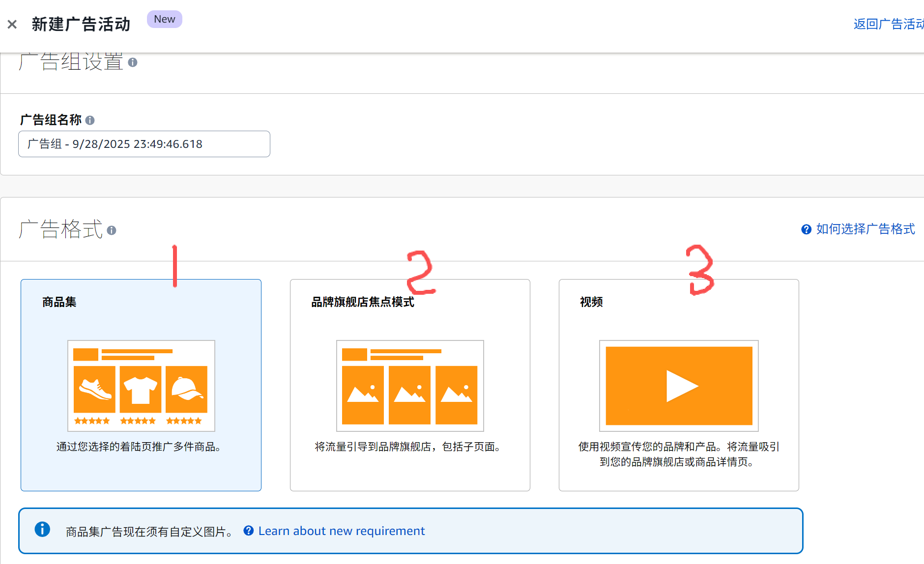The width and height of the screenshot is (924, 564).
Task: Open the 如何选择广告格式 help link
Action: click(x=865, y=229)
